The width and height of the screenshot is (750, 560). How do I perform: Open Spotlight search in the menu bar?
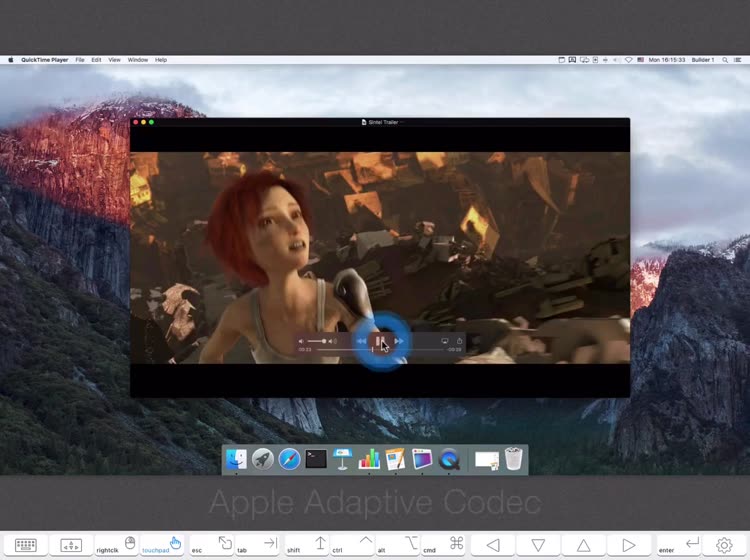pyautogui.click(x=725, y=60)
